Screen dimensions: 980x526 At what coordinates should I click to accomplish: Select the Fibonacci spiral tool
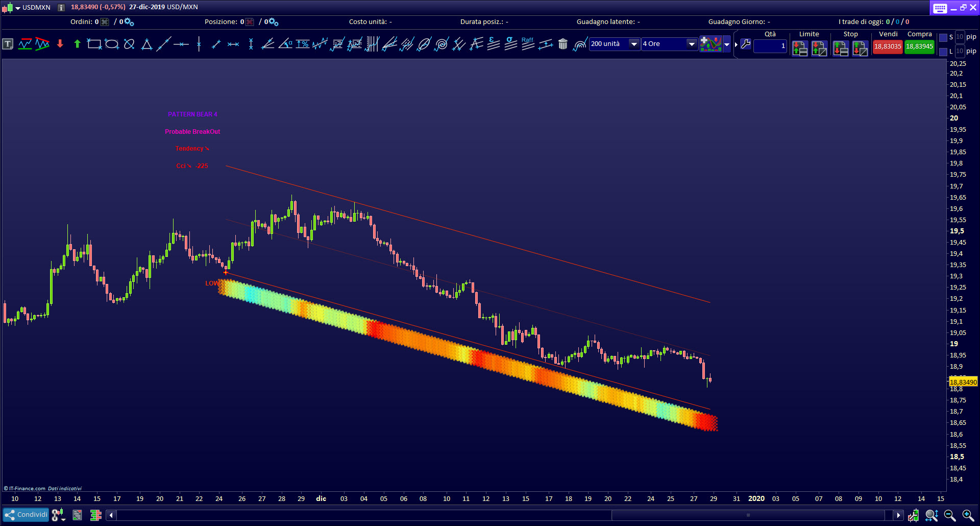click(442, 44)
